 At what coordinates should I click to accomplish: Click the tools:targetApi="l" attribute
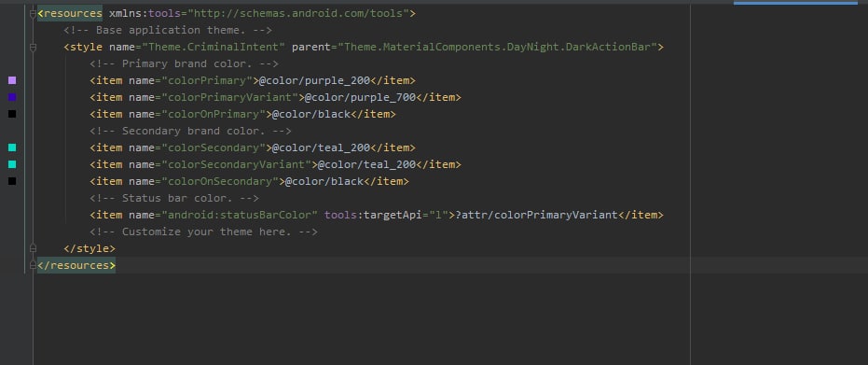point(386,215)
